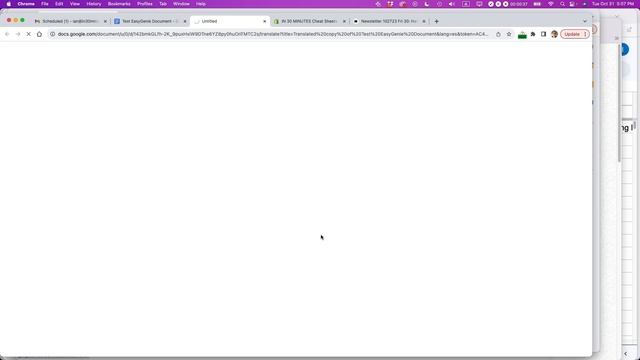Open the Profiles menu
The image size is (640, 360).
click(144, 4)
